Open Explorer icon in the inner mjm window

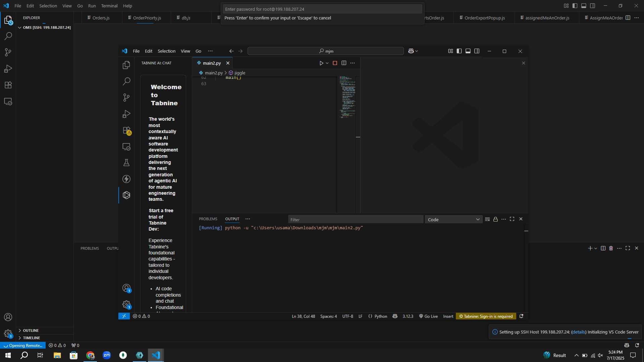[x=126, y=65]
